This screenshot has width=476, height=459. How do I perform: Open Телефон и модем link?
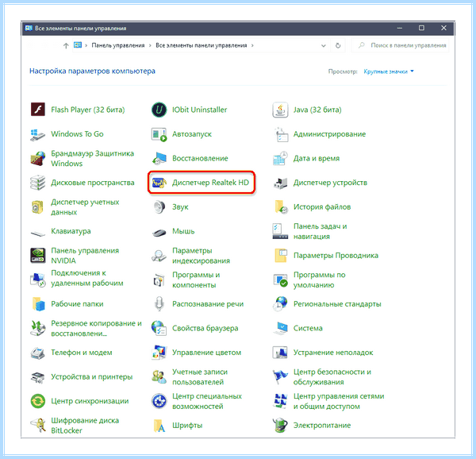click(x=82, y=353)
